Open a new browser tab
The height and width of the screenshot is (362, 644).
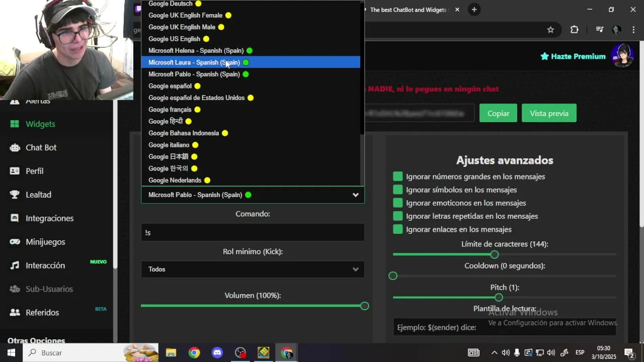(x=474, y=10)
